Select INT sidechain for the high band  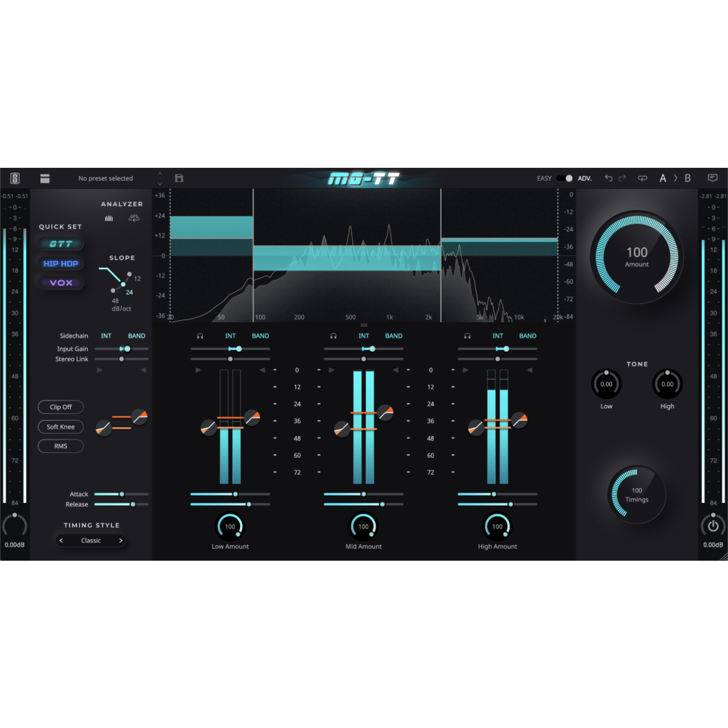[498, 335]
